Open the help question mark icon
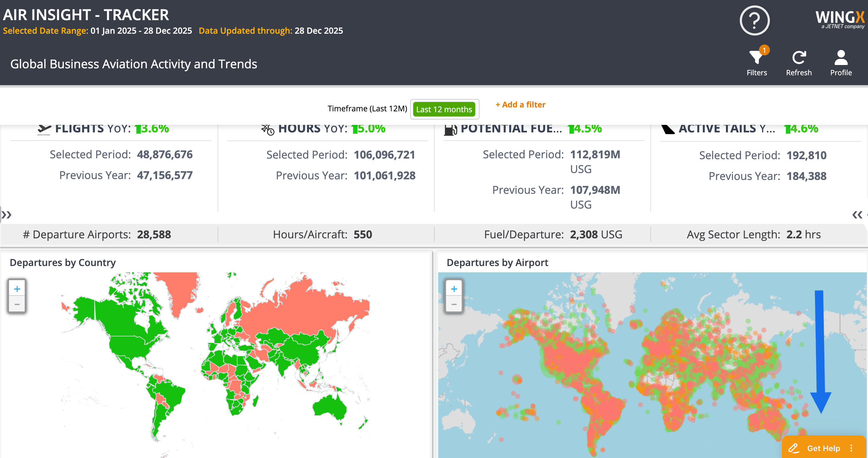Screen dimensions: 868x458 click(x=755, y=20)
